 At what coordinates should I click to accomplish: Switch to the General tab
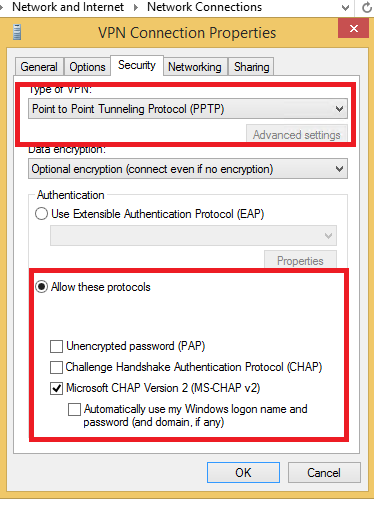(39, 67)
